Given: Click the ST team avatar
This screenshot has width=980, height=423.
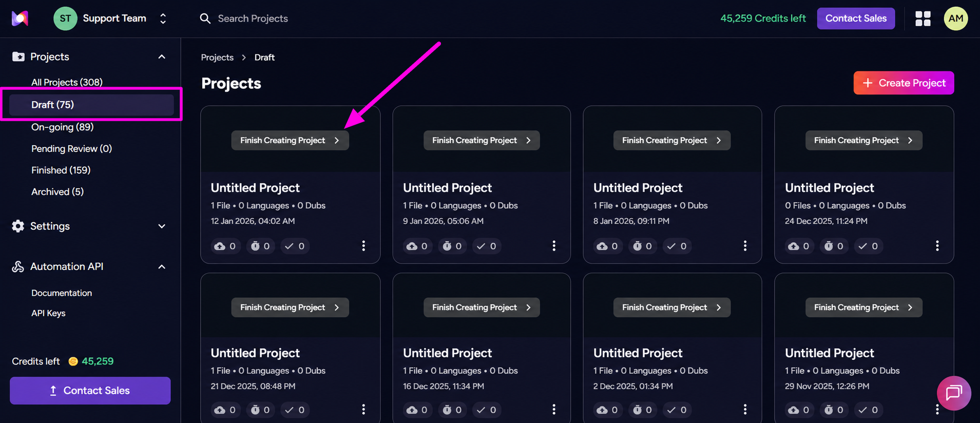Looking at the screenshot, I should click(x=65, y=18).
